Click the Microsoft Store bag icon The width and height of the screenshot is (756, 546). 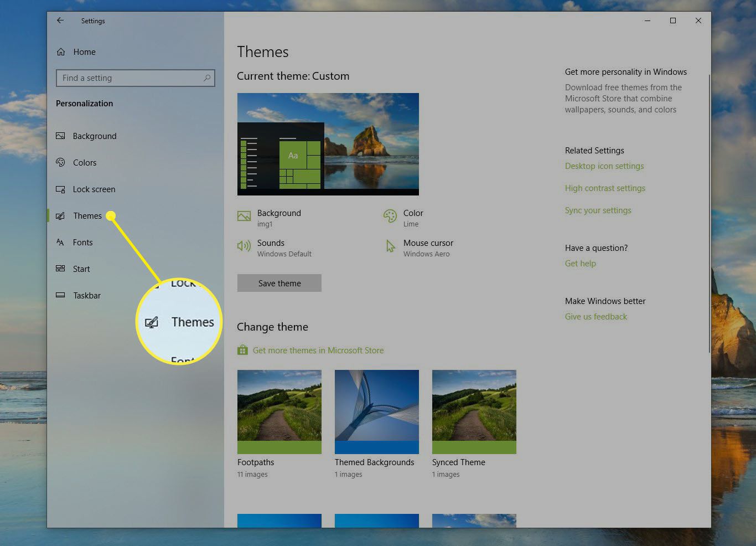(242, 350)
